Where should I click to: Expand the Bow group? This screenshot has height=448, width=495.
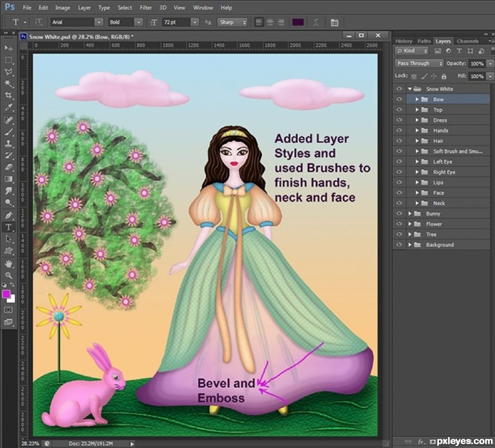tap(417, 99)
